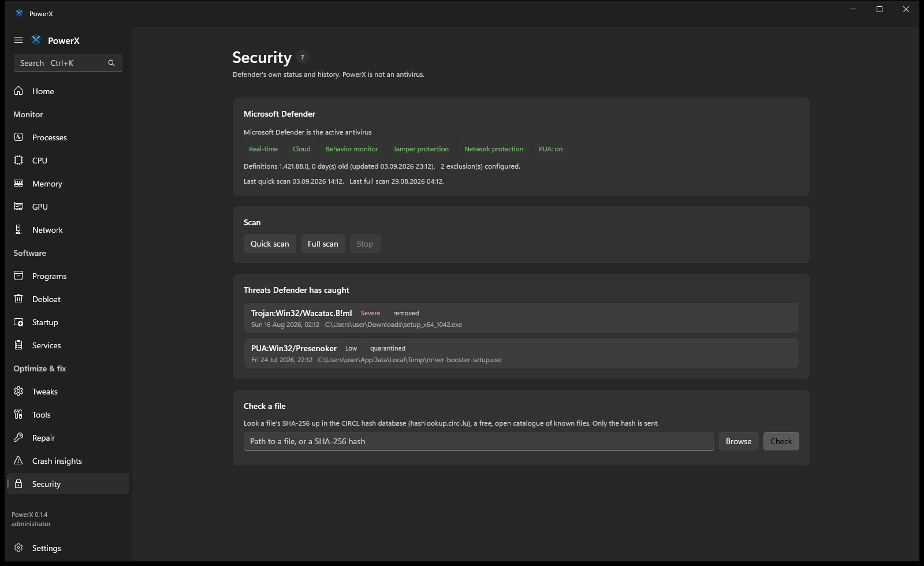
Task: Click the PowerX logo in sidebar header
Action: tap(36, 40)
